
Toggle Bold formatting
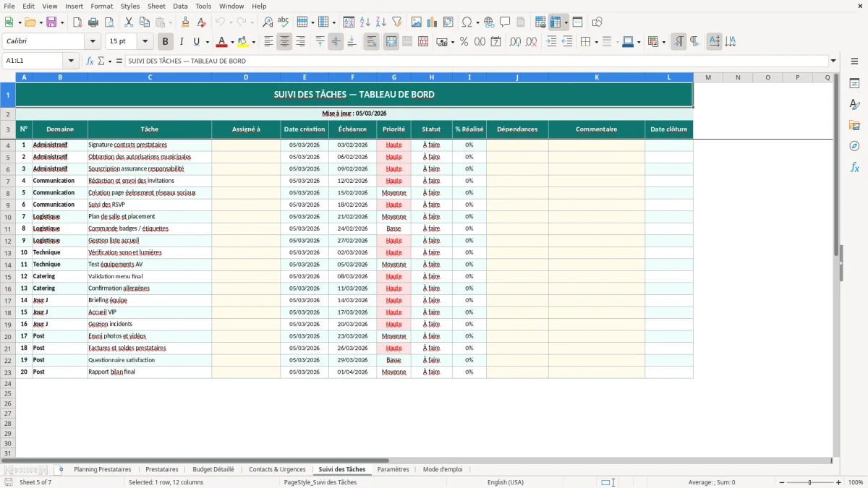click(x=165, y=42)
